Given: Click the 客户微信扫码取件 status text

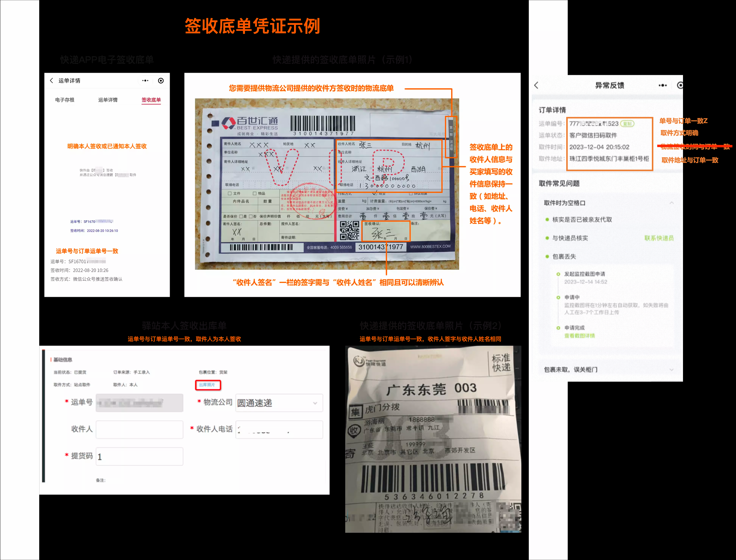Looking at the screenshot, I should pyautogui.click(x=593, y=135).
